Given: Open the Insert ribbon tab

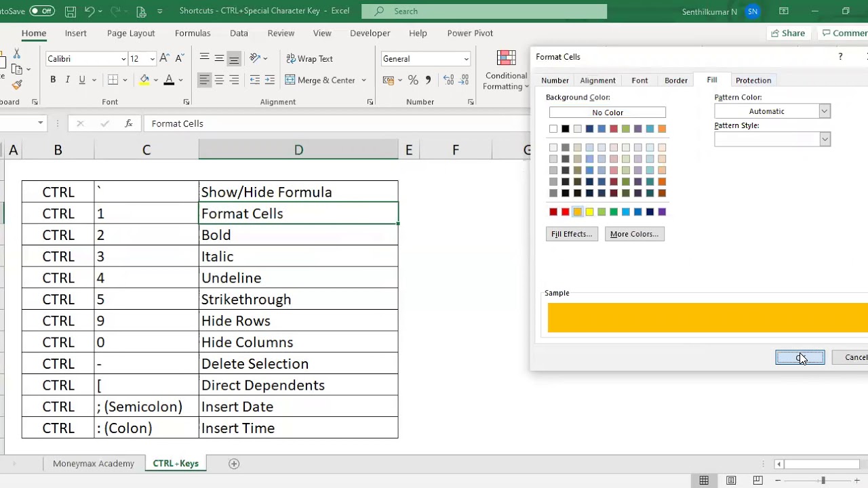Looking at the screenshot, I should pyautogui.click(x=76, y=33).
